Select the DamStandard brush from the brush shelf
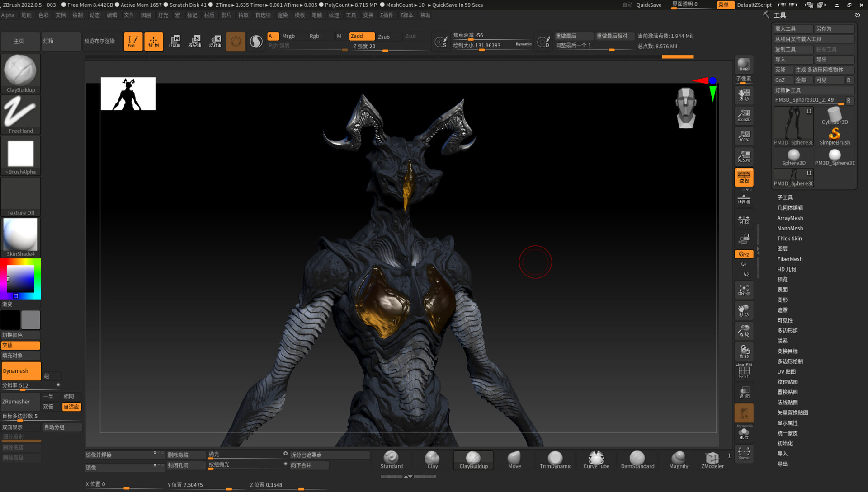868x492 pixels. click(637, 459)
